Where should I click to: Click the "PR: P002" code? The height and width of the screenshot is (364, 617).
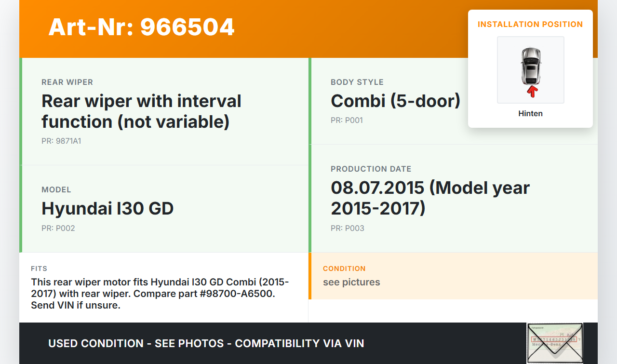point(58,229)
